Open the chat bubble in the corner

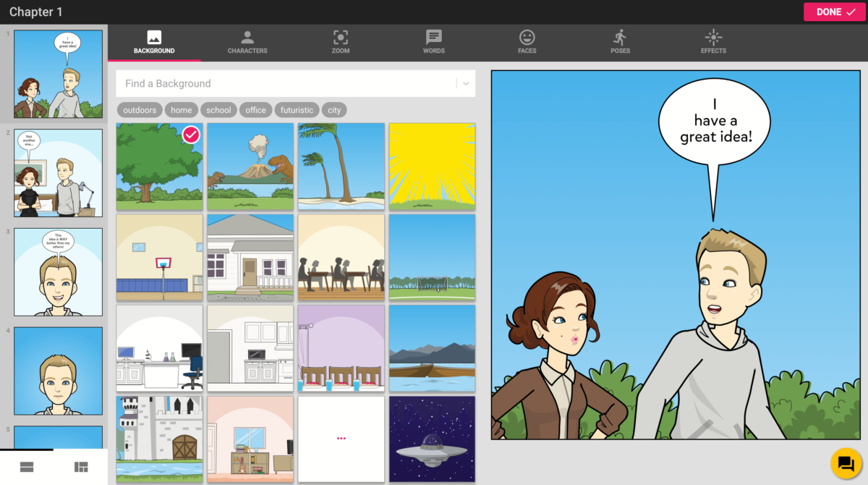(845, 462)
